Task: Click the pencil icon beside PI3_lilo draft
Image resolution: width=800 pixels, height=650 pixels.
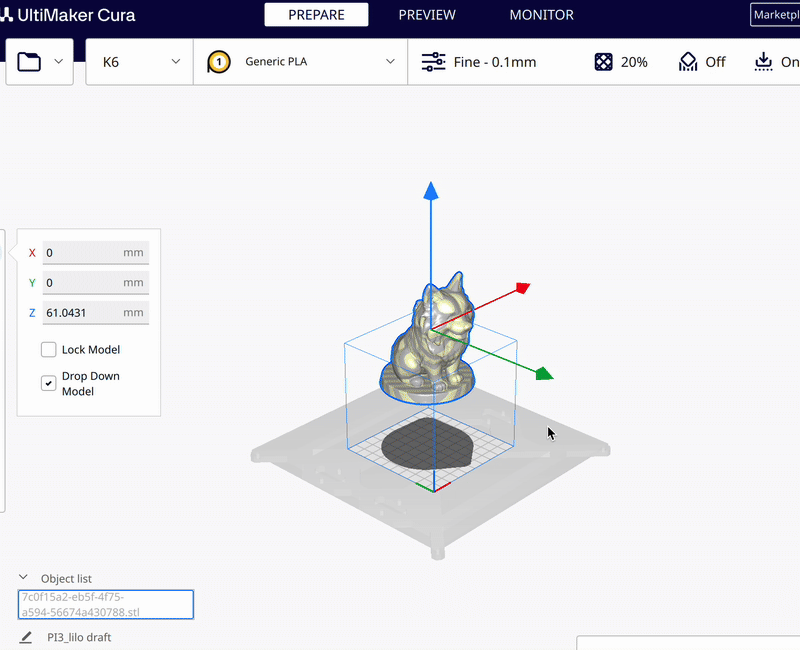Action: pos(26,637)
